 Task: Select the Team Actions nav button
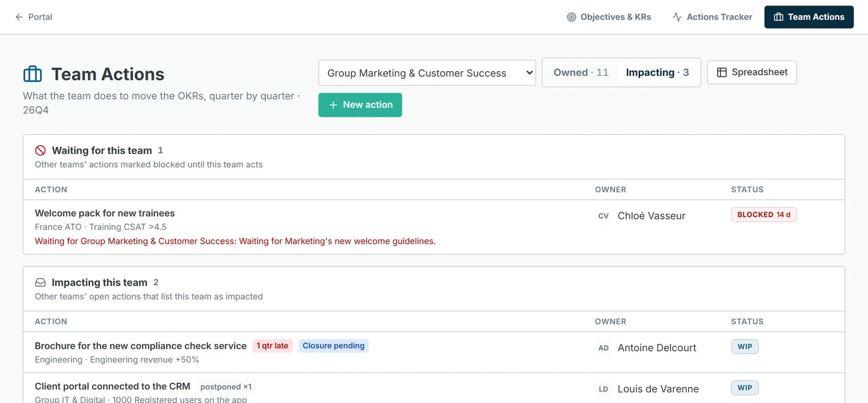[809, 17]
